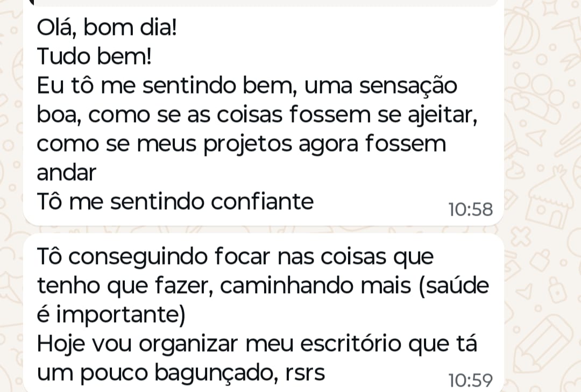Select the "Tudo bem!" text line
581x392 pixels.
tap(94, 56)
